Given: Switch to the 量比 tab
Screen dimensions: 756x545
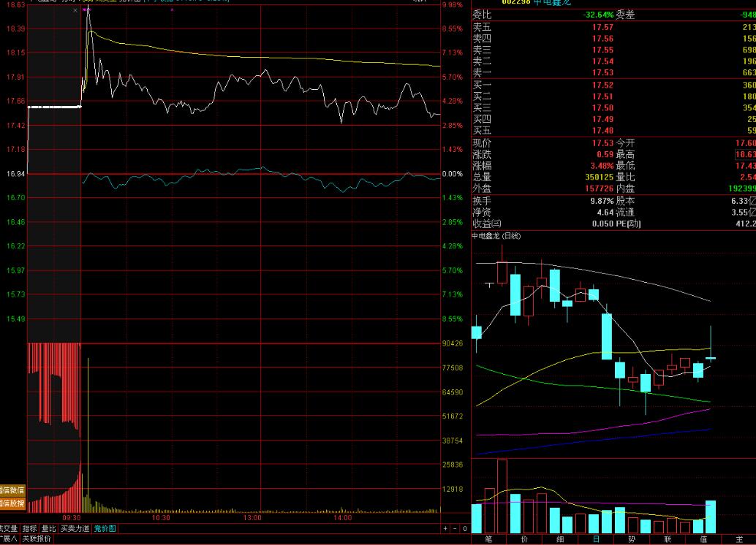Looking at the screenshot, I should point(48,529).
